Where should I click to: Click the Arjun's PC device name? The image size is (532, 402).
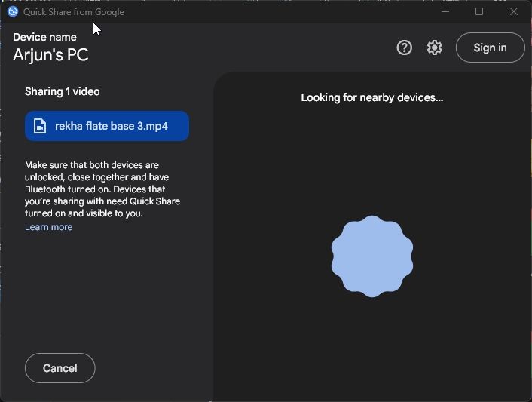(x=50, y=54)
